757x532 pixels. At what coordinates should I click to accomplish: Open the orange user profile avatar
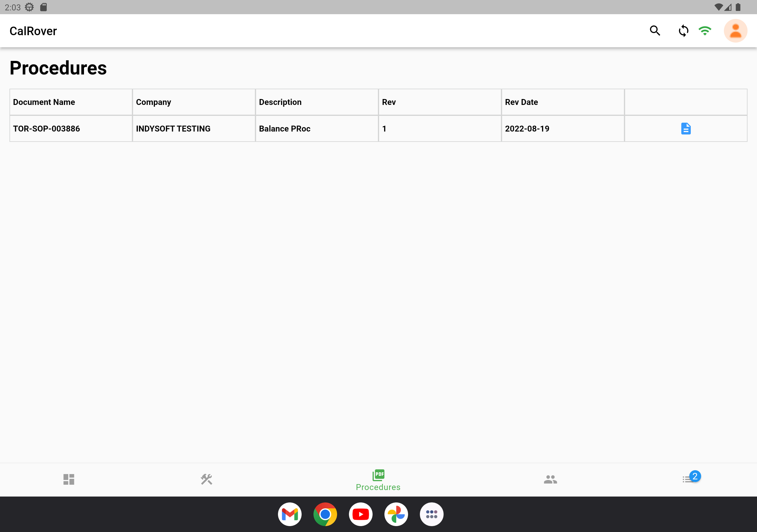point(735,31)
